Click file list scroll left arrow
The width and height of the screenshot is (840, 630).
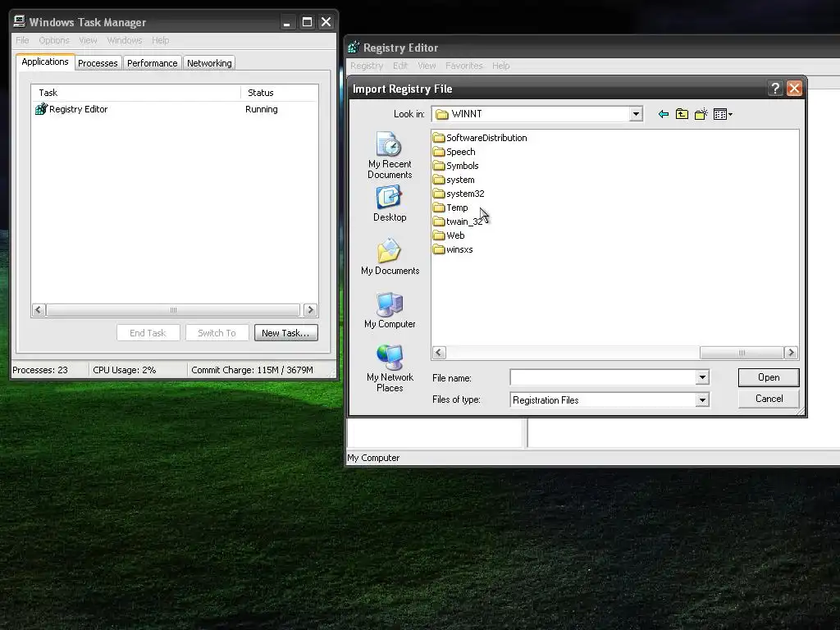[439, 353]
